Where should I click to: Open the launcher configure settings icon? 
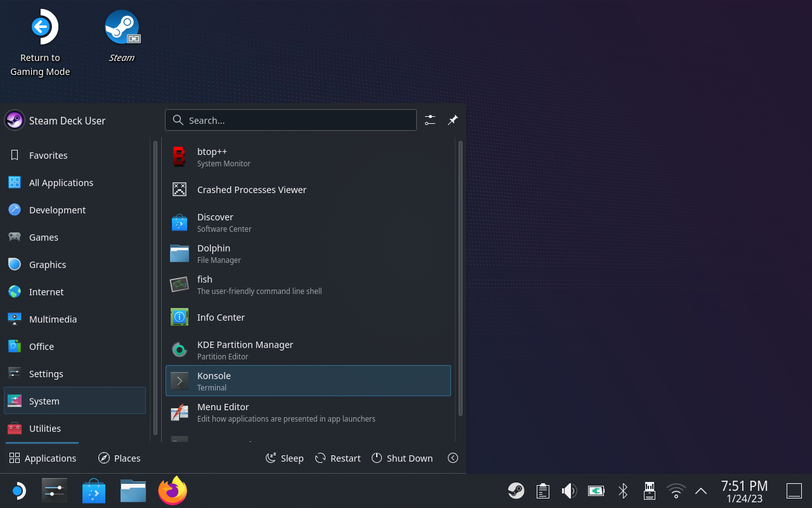430,120
